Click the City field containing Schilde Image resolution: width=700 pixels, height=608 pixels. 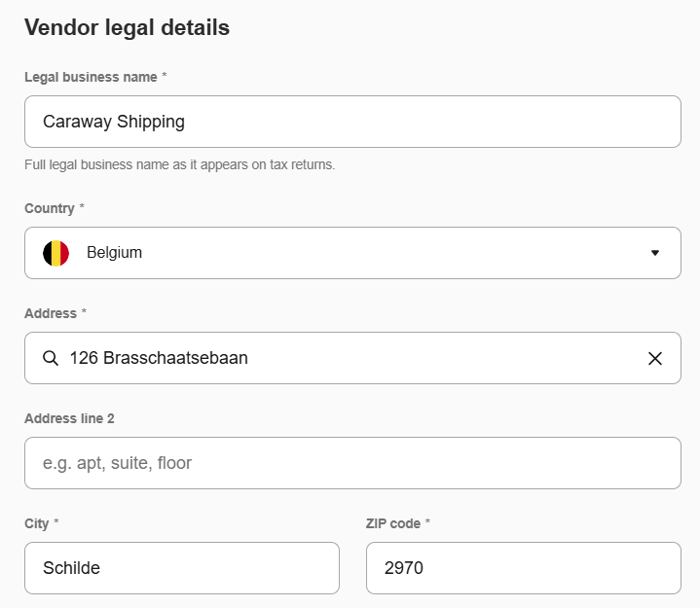click(x=182, y=568)
